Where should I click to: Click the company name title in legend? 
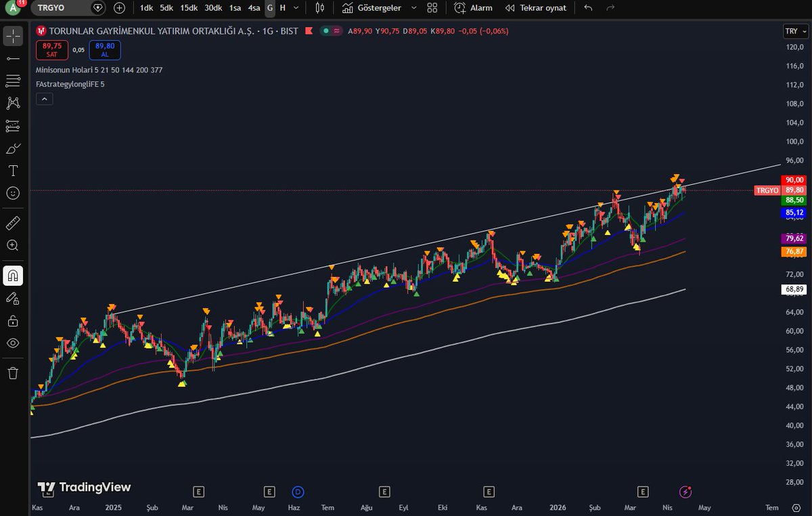point(153,30)
